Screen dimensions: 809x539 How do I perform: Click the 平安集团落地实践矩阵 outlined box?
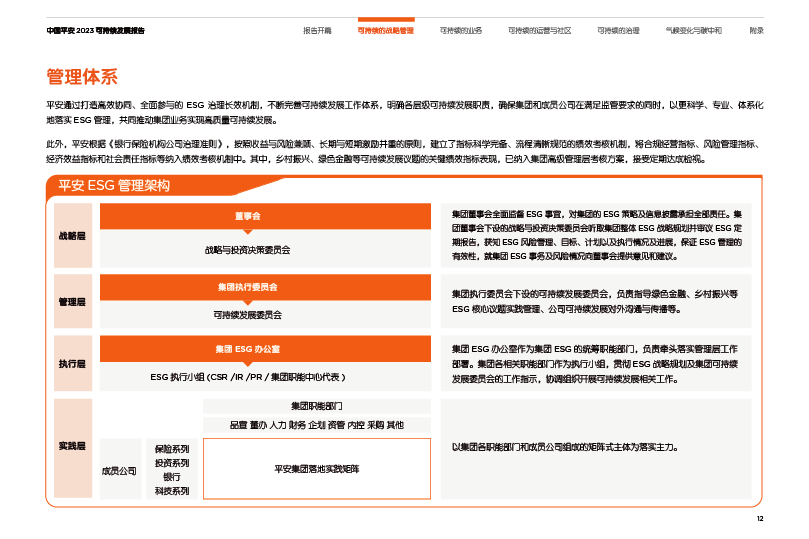click(x=317, y=468)
